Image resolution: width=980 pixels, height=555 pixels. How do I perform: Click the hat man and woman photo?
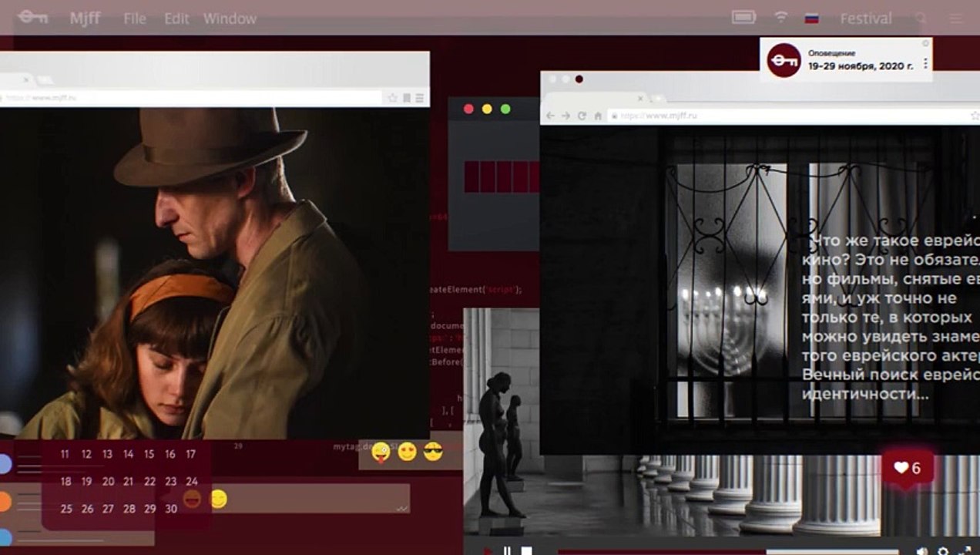pos(214,273)
